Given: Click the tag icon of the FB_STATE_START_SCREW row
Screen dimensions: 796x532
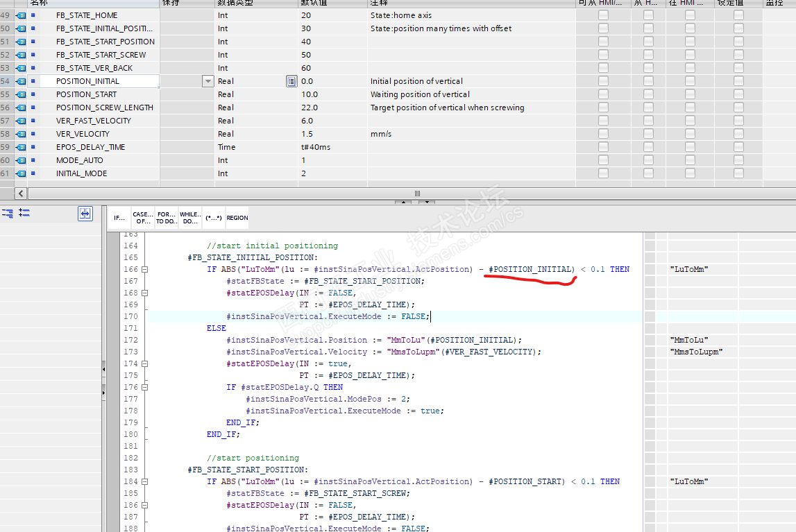Looking at the screenshot, I should [21, 55].
